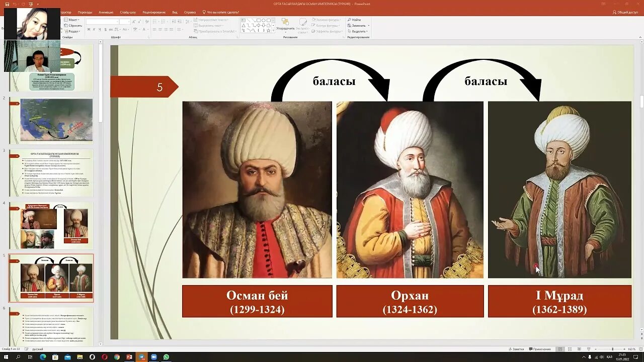Screen dimensions: 644x362
Task: Click the zoom percentage 163 % value
Action: tap(631, 349)
